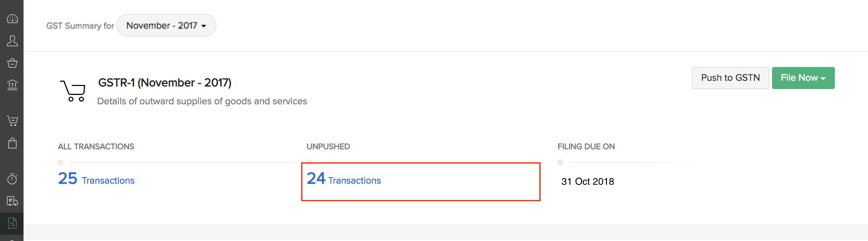Open Items using the basket icon
The image size is (868, 241).
tap(12, 63)
